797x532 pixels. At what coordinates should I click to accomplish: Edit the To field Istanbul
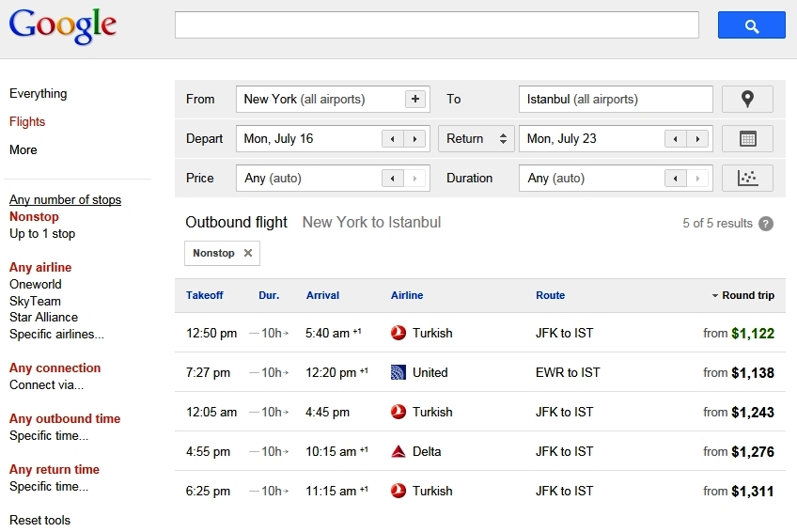[x=616, y=99]
